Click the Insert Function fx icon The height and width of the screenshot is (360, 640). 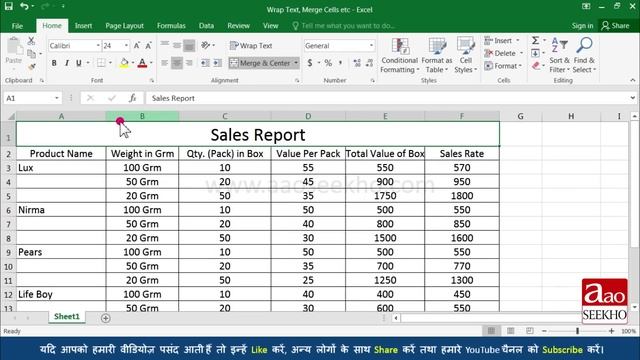133,98
